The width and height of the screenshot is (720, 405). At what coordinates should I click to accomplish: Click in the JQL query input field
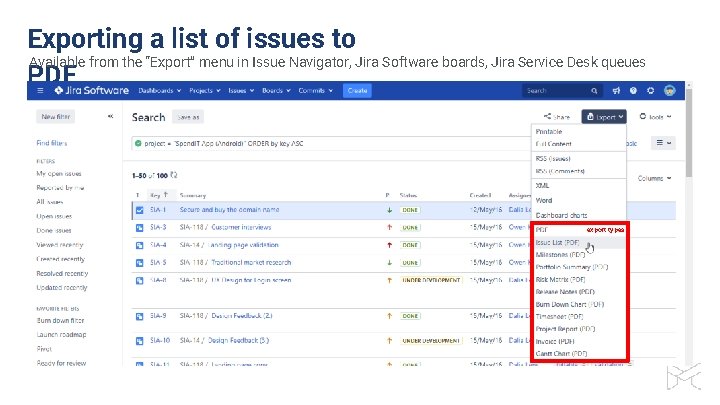click(331, 143)
